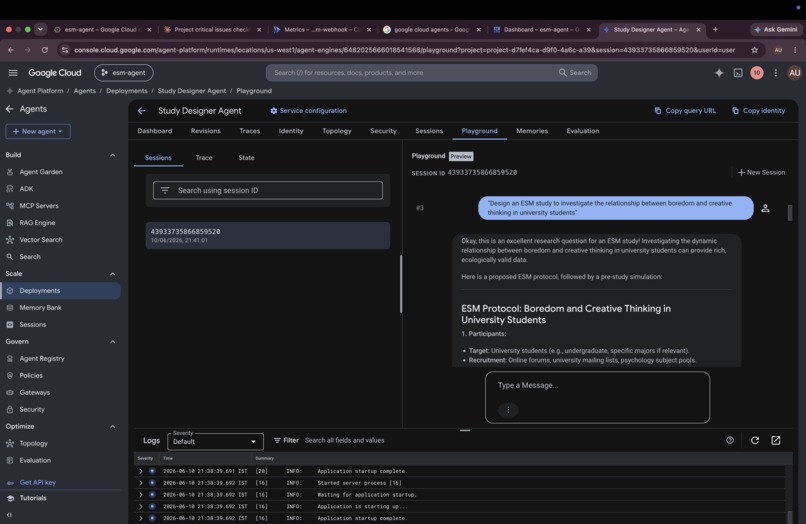Click Ask Gemini browser button

(776, 29)
